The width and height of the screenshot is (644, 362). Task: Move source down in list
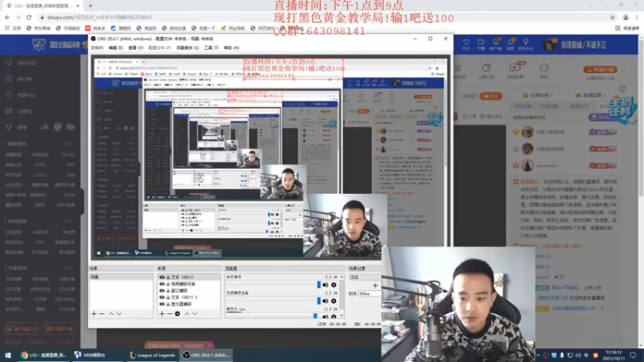(x=195, y=314)
